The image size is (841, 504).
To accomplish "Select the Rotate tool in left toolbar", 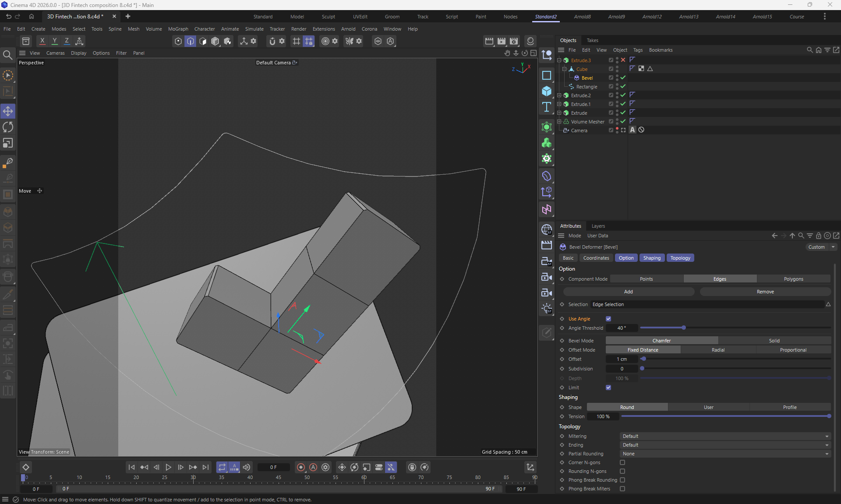I will (x=8, y=127).
